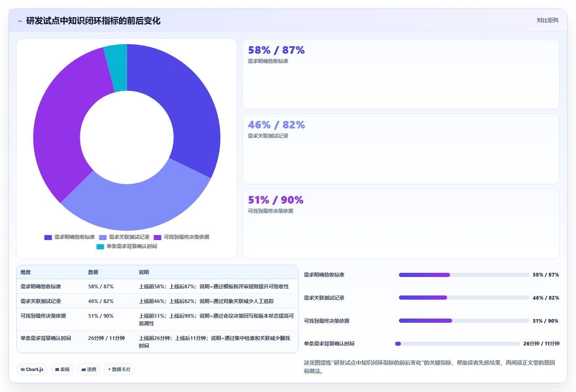This screenshot has height=392, width=576.
Task: Click the 单条需求背景确认时间 progress bar
Action: pyautogui.click(x=458, y=344)
